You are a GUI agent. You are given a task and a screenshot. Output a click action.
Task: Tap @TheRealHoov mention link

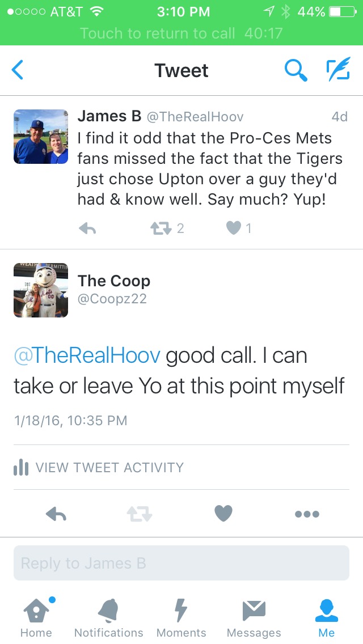[87, 355]
